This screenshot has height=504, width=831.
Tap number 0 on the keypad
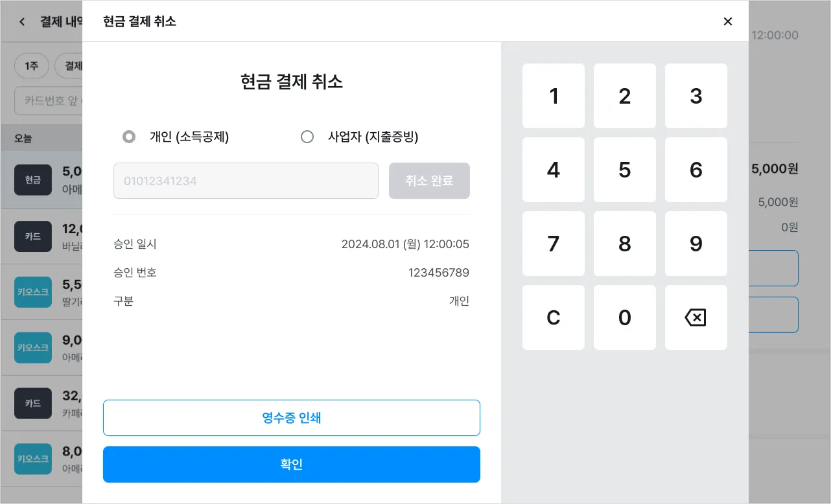pos(625,317)
